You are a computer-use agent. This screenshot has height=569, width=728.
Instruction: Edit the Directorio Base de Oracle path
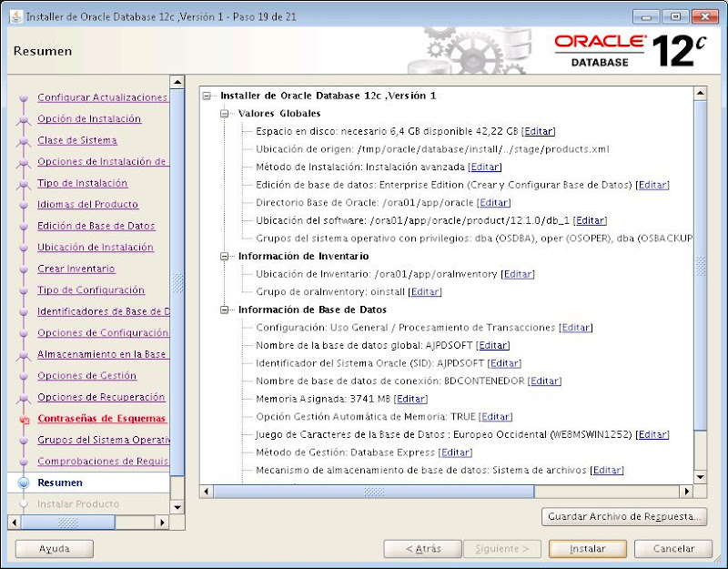(x=493, y=202)
